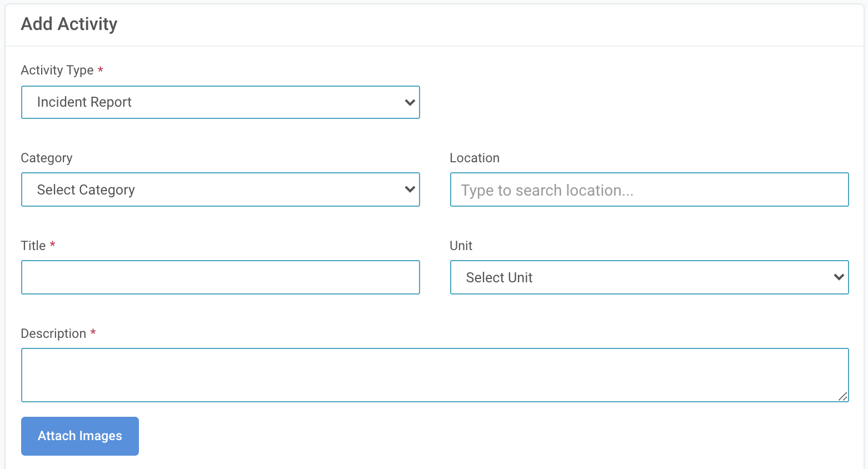868x469 pixels.
Task: Click the Category field label
Action: point(47,158)
